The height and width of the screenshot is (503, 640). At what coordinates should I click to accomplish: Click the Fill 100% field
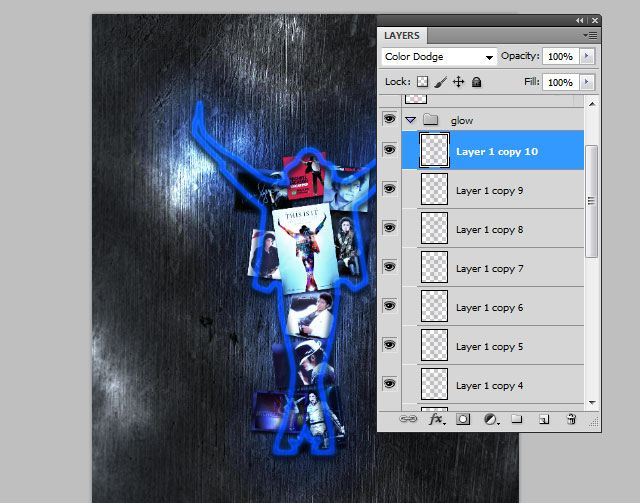560,82
